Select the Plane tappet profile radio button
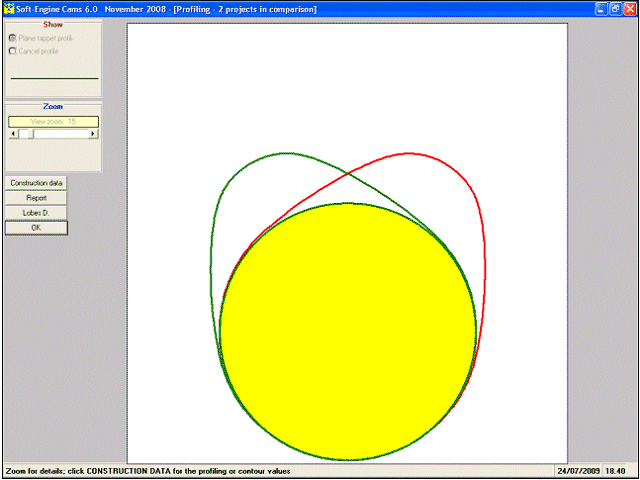This screenshot has width=640, height=480. (13, 38)
